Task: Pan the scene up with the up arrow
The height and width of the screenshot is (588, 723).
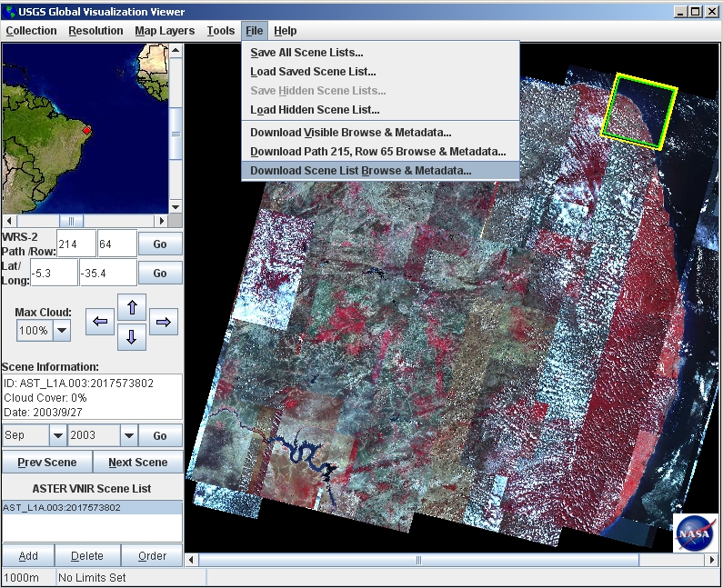Action: [x=132, y=307]
